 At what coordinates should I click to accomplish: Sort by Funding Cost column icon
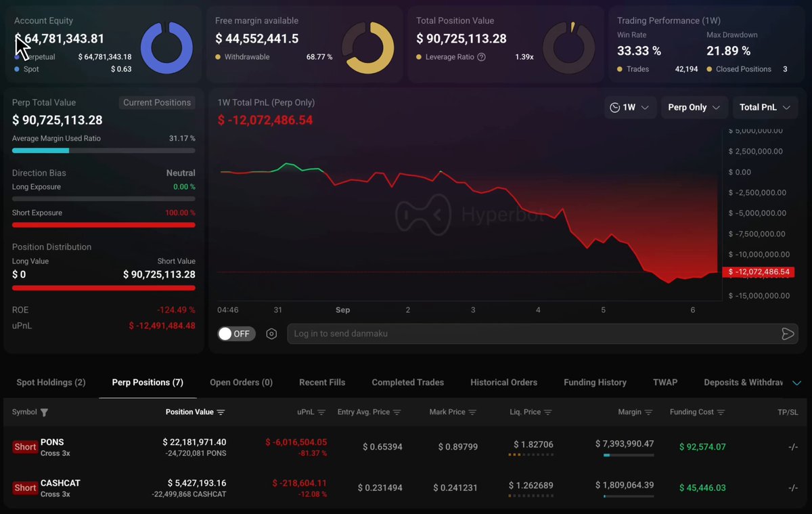tap(721, 412)
